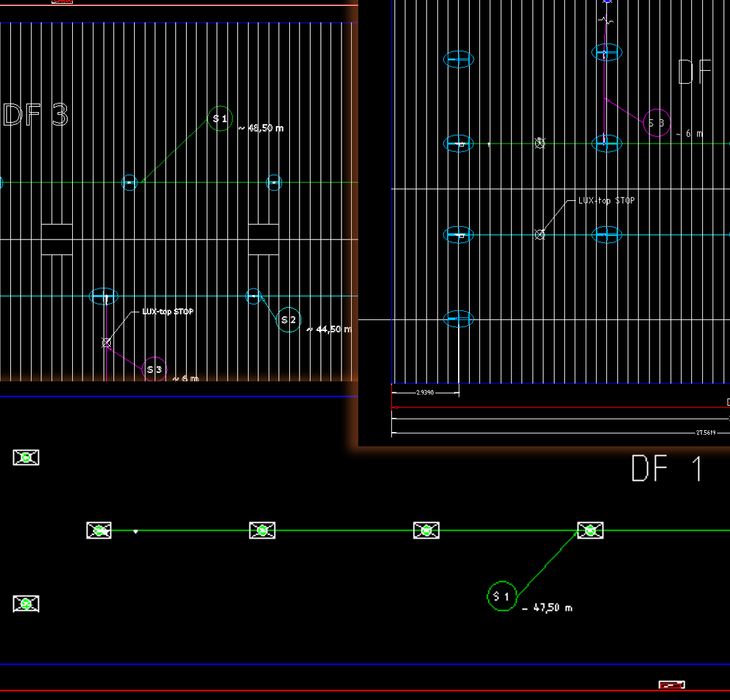The height and width of the screenshot is (700, 730).
Task: Select the small white triangle marker on green line
Action: pos(135,532)
